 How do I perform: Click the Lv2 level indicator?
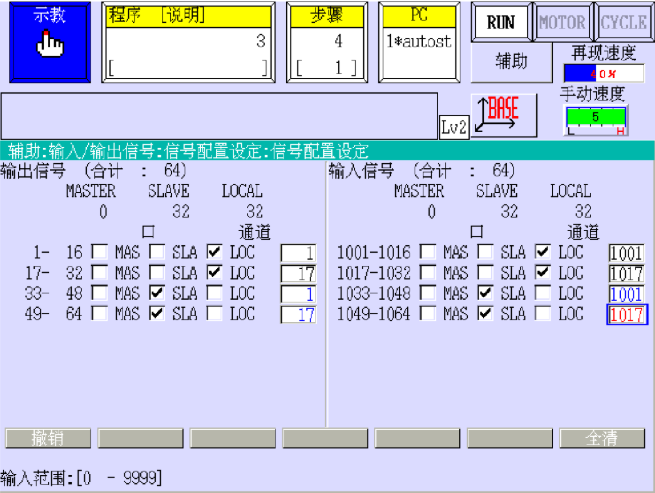click(x=454, y=127)
